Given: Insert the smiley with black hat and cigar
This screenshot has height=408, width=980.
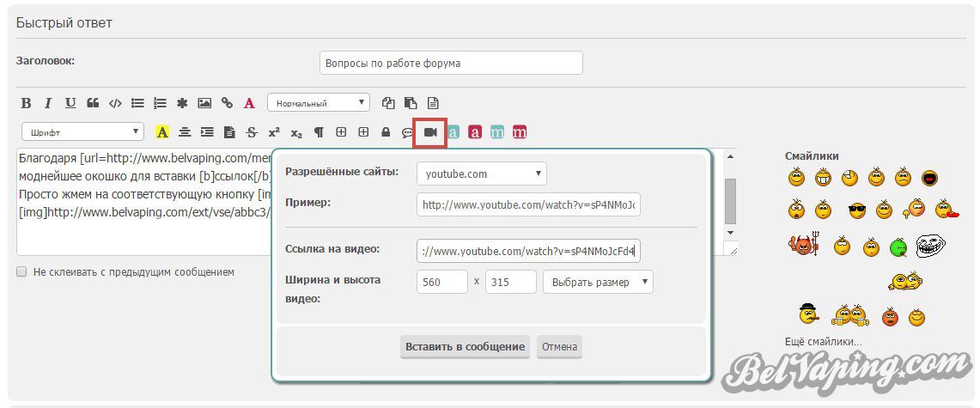Looking at the screenshot, I should (809, 313).
